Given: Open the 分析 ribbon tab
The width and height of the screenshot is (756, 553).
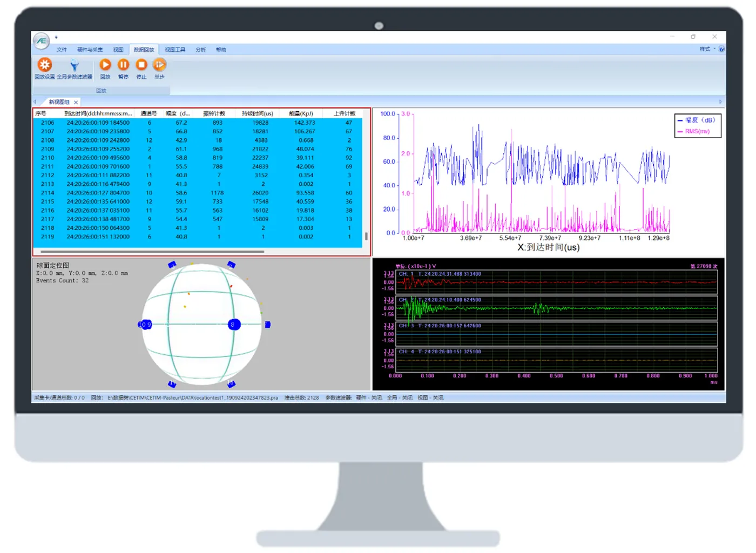Looking at the screenshot, I should (x=201, y=50).
